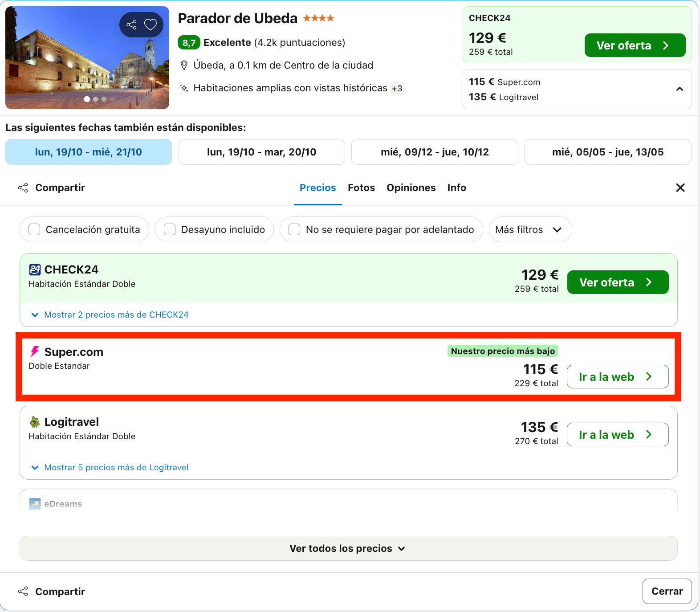Click the share icon next to top Compartir
The width and height of the screenshot is (700, 612).
click(23, 188)
